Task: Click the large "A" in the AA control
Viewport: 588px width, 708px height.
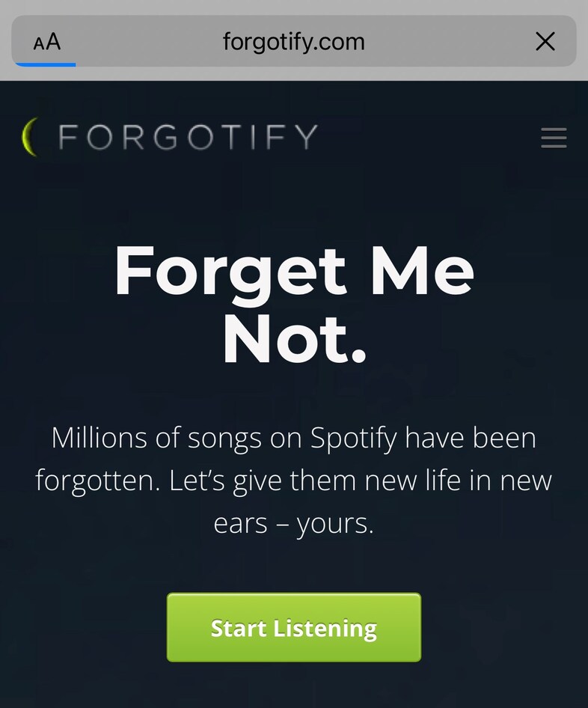Action: [53, 41]
